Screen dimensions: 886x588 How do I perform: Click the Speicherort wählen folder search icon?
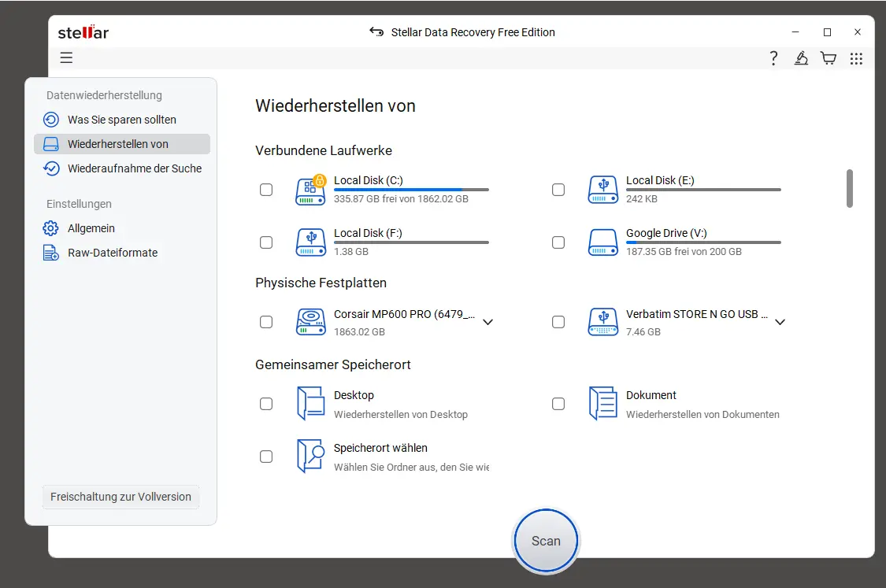click(x=310, y=456)
